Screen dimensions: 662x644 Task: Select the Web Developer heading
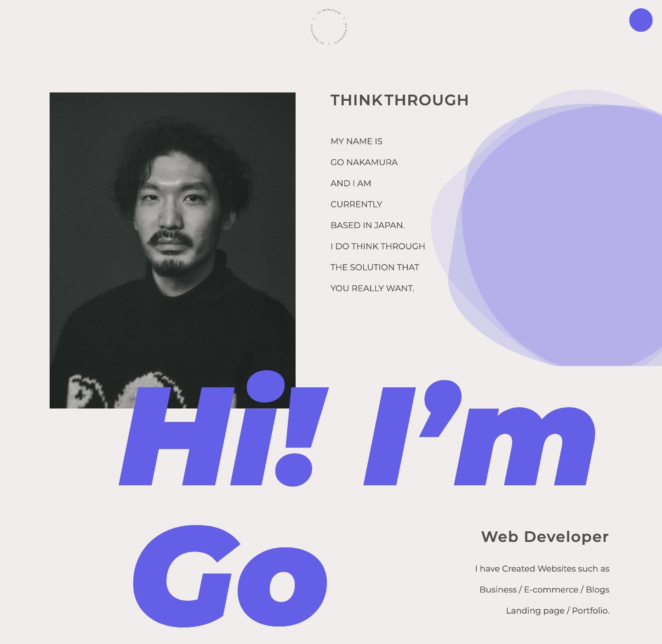tap(544, 537)
